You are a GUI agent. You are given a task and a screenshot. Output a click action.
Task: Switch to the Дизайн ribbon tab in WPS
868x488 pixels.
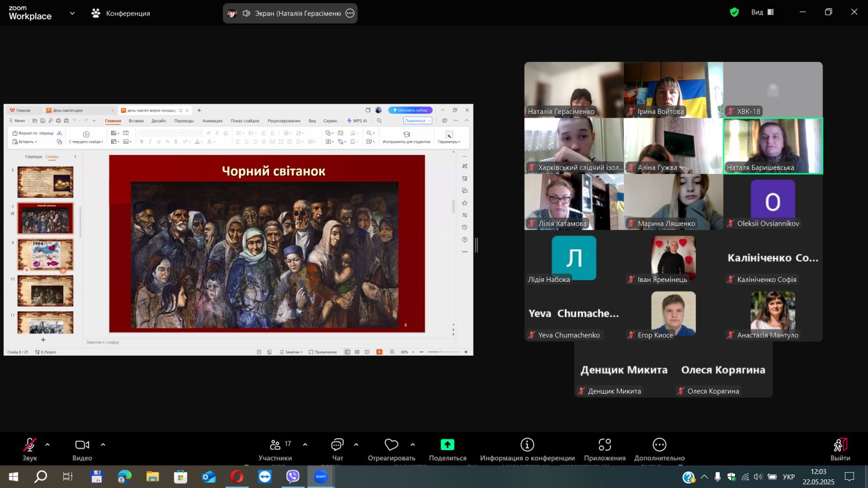159,121
